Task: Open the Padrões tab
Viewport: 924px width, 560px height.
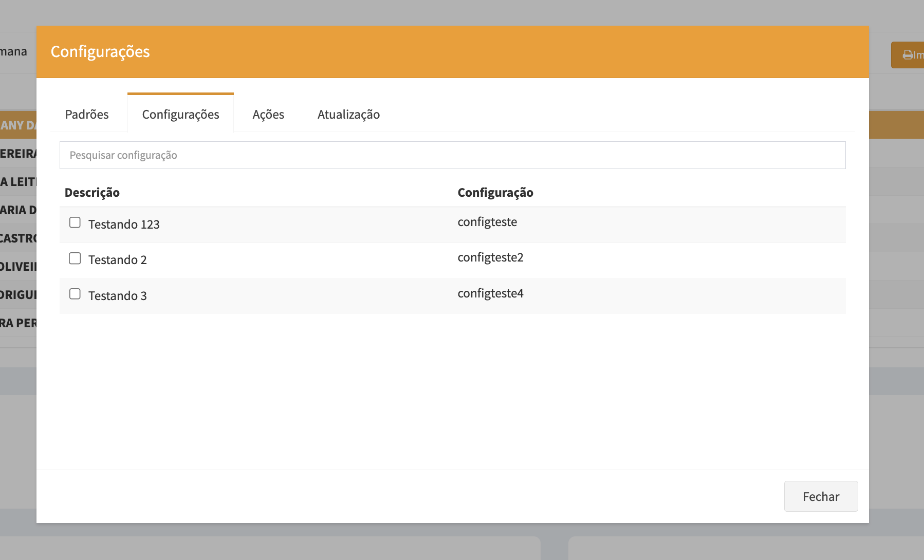Action: (x=87, y=114)
